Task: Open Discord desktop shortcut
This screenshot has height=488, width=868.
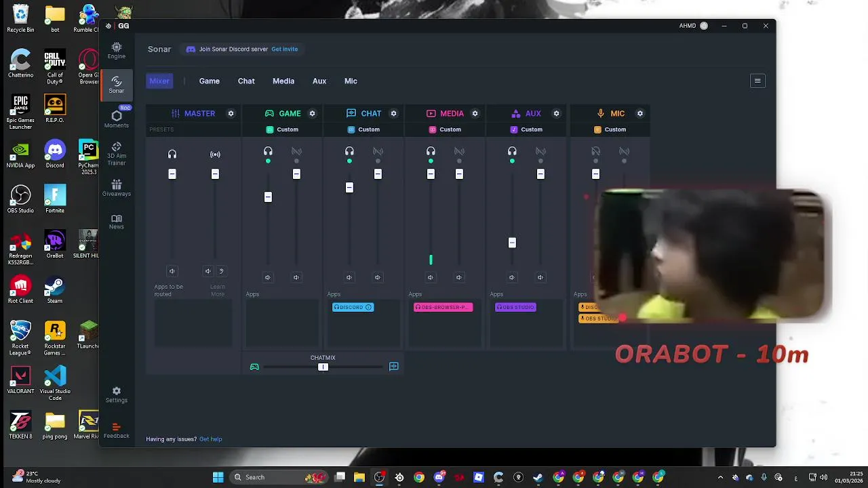Action: click(55, 154)
